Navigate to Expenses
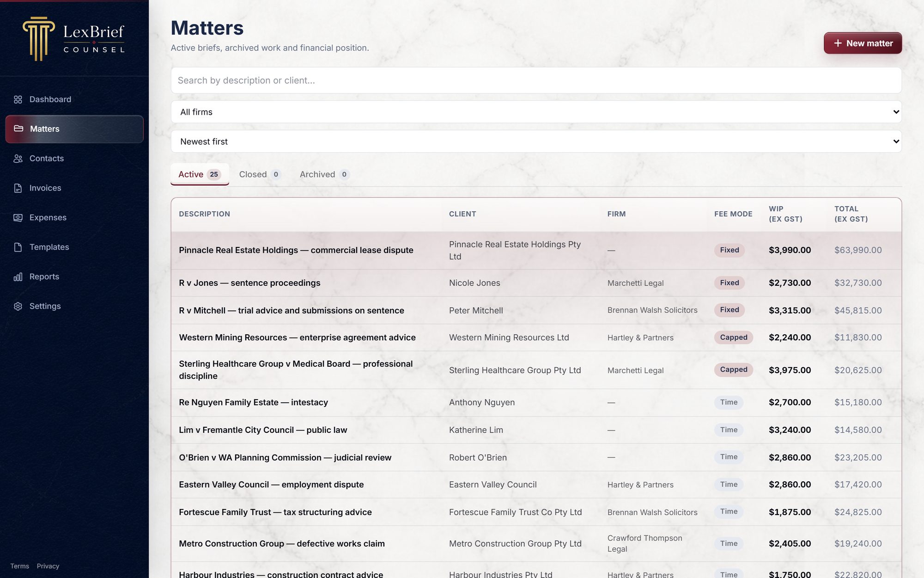Viewport: 924px width, 578px height. coord(74,218)
